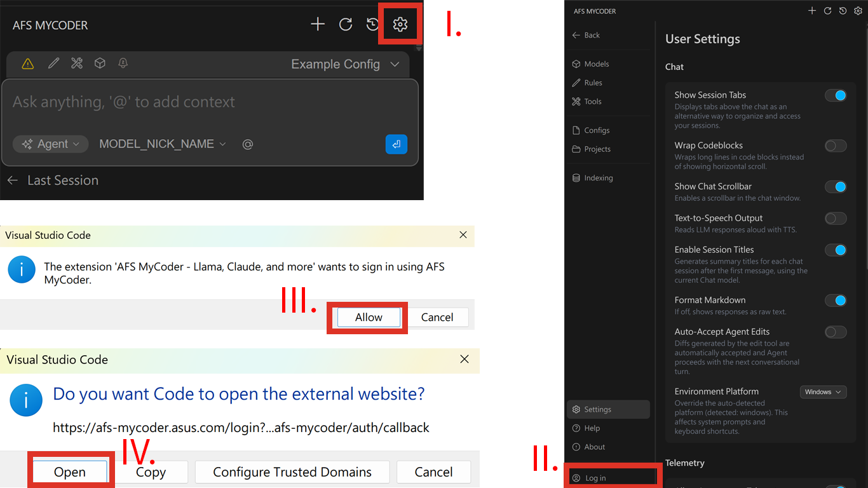Screen dimensions: 868x488
Task: Click the pencil icon beside the warning triangle
Action: 53,63
